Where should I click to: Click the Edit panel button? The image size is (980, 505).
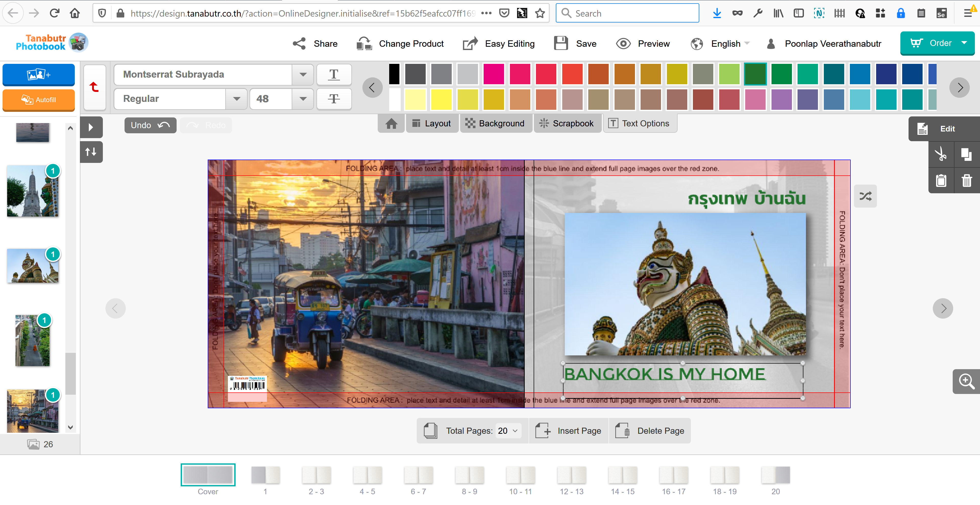944,129
